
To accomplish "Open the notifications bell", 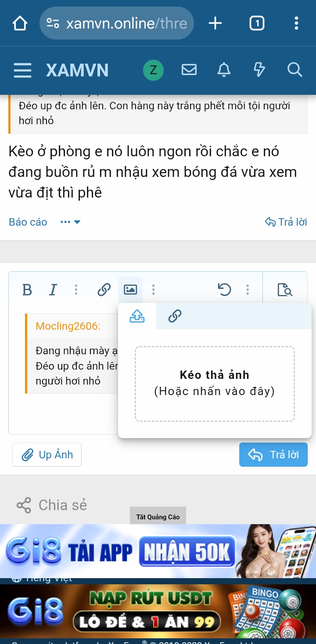I will (x=224, y=70).
